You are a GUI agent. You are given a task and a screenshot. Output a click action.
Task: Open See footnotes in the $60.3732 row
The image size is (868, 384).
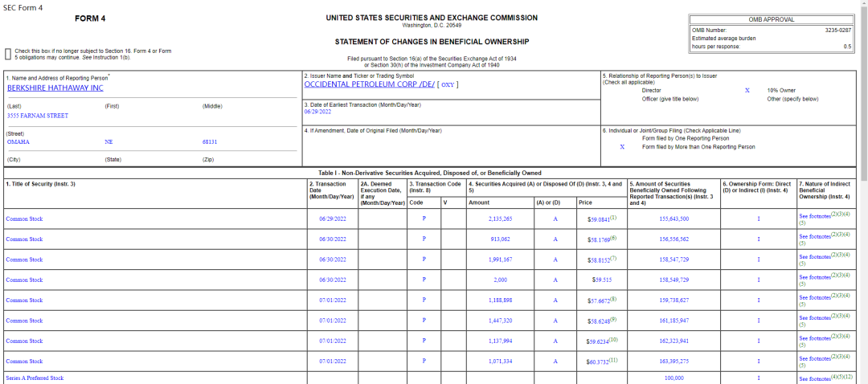coord(815,359)
